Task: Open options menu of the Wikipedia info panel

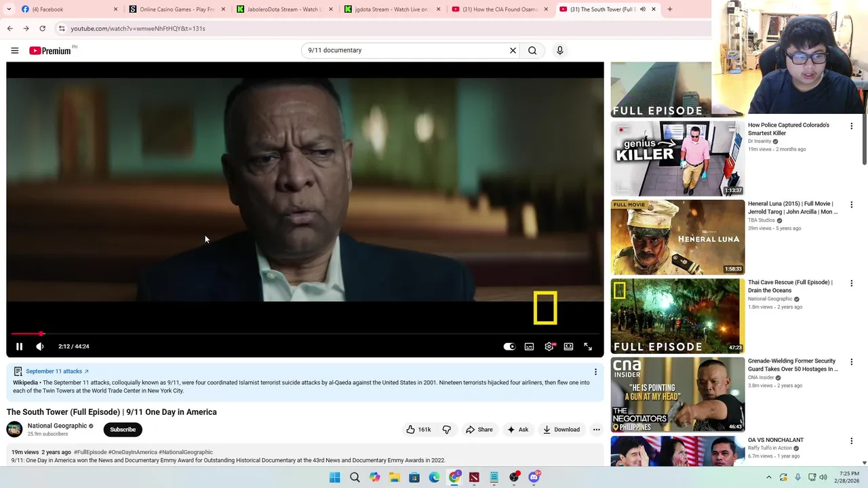Action: pos(595,371)
